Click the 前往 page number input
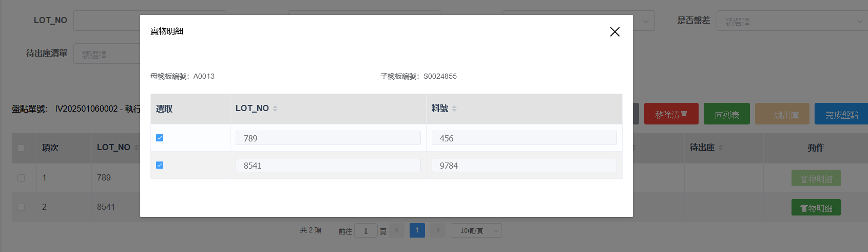The width and height of the screenshot is (868, 252). (366, 231)
